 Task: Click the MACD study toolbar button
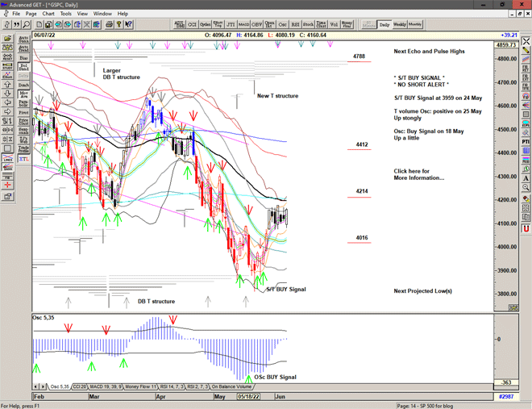243,25
